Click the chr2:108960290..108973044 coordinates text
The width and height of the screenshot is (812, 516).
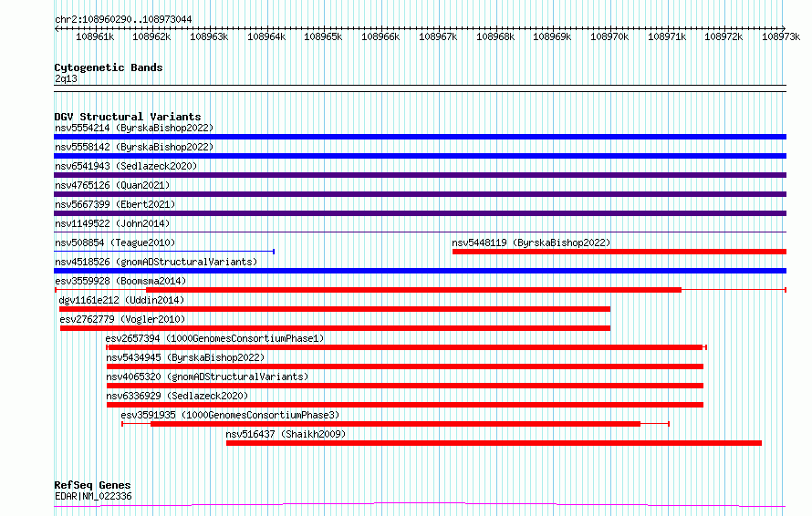tap(123, 20)
